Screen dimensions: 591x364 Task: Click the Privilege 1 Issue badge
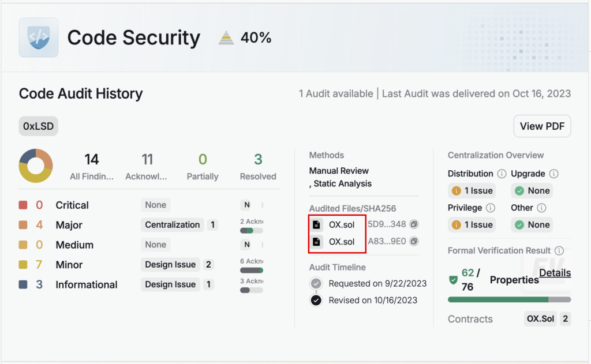[x=472, y=224]
